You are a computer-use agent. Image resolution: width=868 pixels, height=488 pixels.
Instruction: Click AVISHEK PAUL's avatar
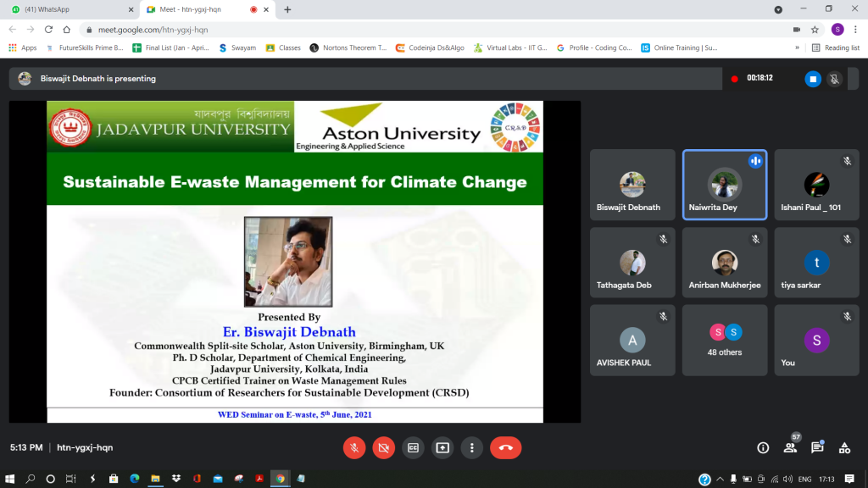coord(632,340)
